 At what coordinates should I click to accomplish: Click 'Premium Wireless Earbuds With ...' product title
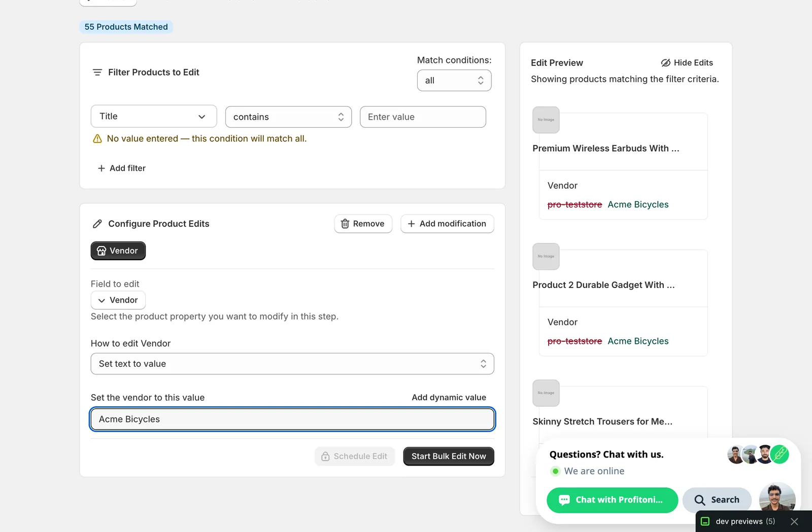tap(606, 149)
